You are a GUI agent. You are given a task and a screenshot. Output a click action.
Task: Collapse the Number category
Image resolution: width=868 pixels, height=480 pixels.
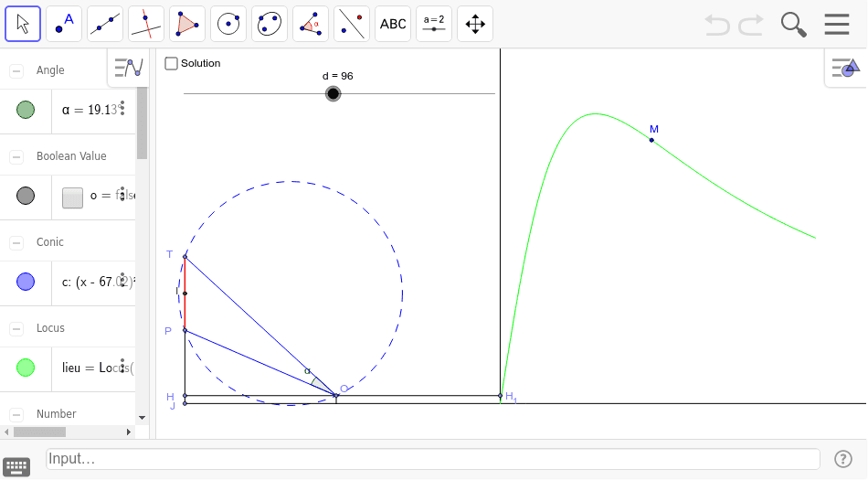pos(16,415)
